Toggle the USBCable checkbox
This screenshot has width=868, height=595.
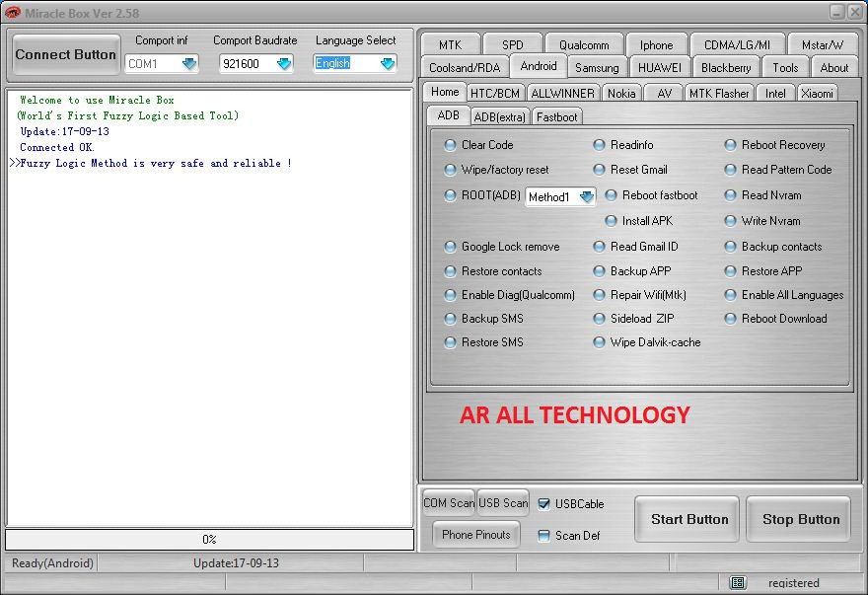pos(544,503)
